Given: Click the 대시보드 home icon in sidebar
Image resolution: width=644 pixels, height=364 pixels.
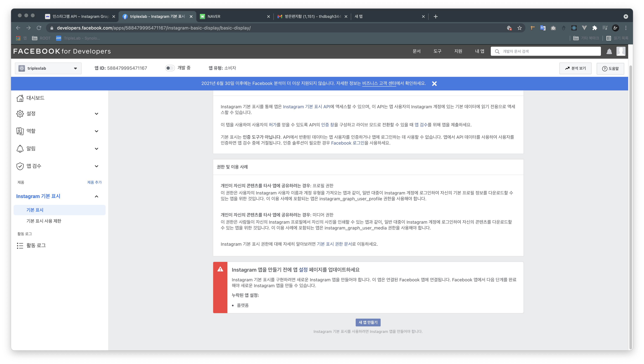Looking at the screenshot, I should [x=20, y=98].
